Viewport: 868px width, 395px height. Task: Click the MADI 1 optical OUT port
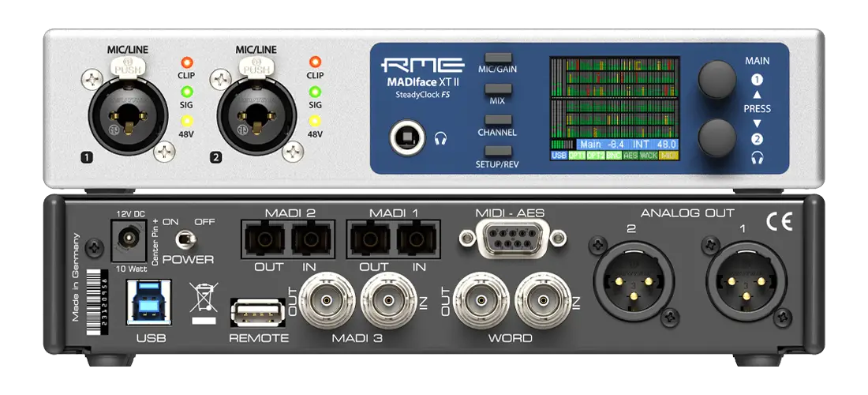click(x=370, y=239)
